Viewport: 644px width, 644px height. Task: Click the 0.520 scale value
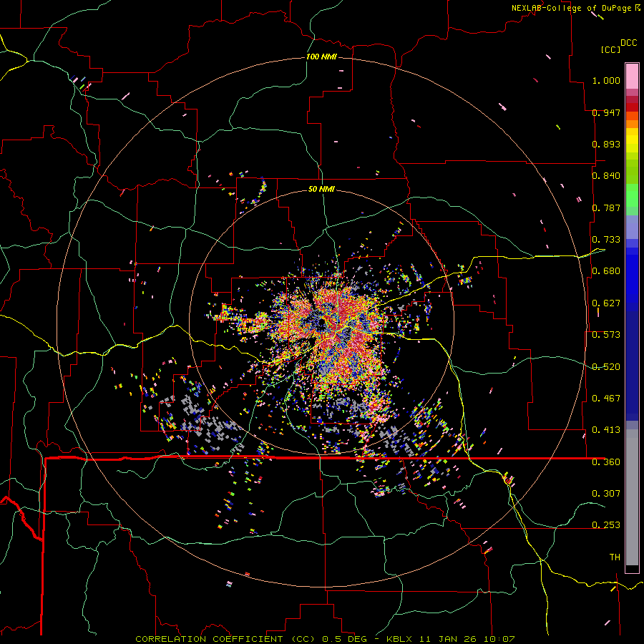coord(606,367)
